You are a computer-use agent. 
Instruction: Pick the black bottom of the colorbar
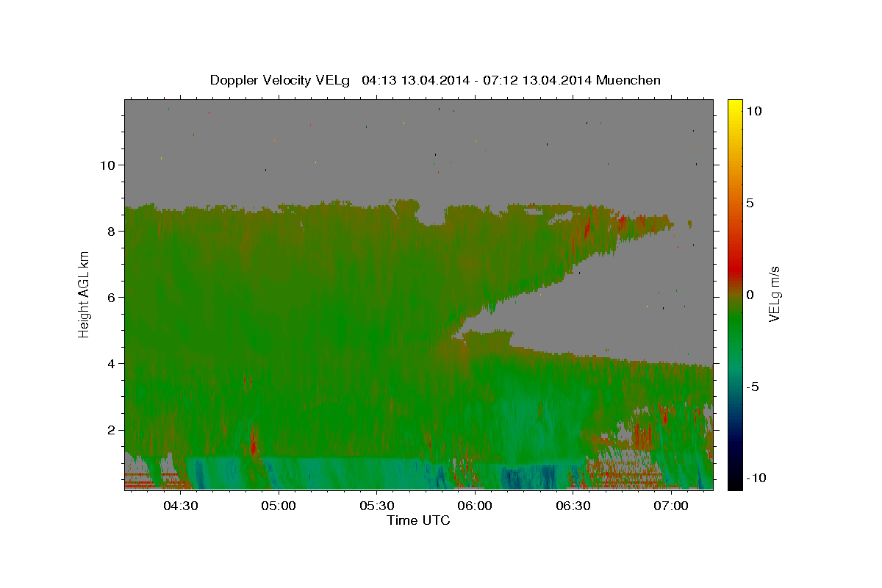click(x=734, y=484)
